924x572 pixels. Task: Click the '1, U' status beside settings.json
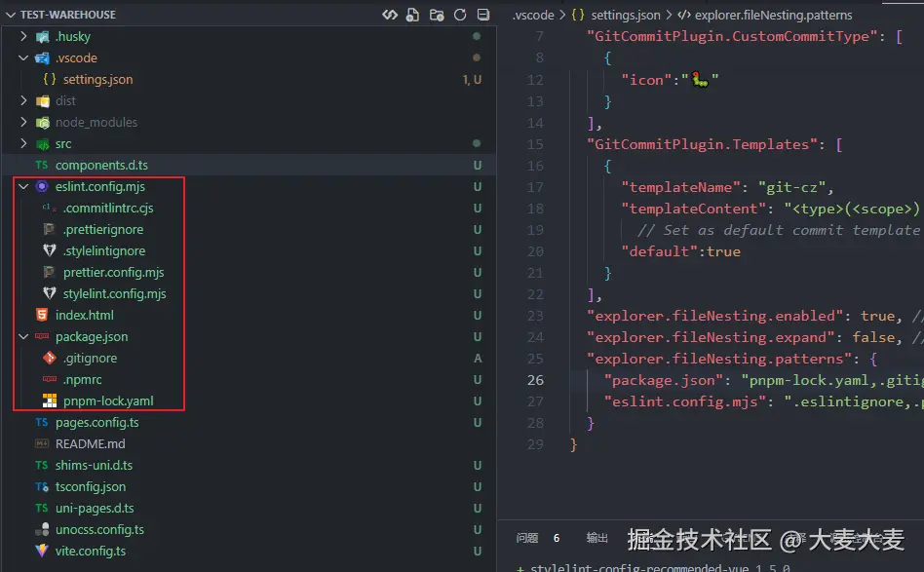coord(472,80)
